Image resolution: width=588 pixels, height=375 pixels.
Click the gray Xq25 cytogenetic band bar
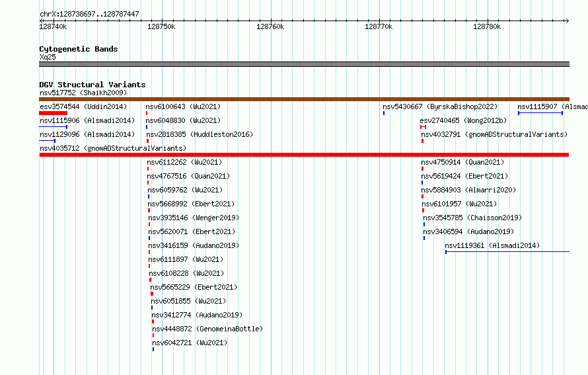point(304,64)
